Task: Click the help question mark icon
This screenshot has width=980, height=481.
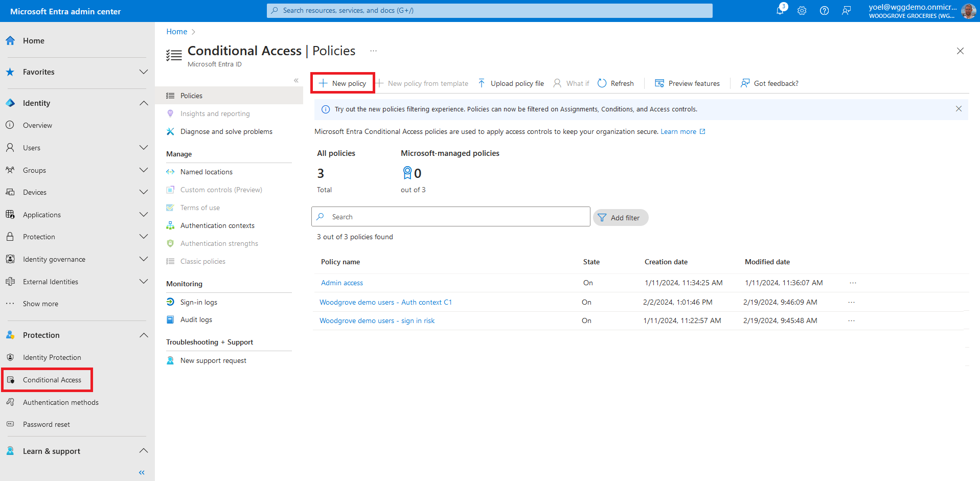Action: 824,11
